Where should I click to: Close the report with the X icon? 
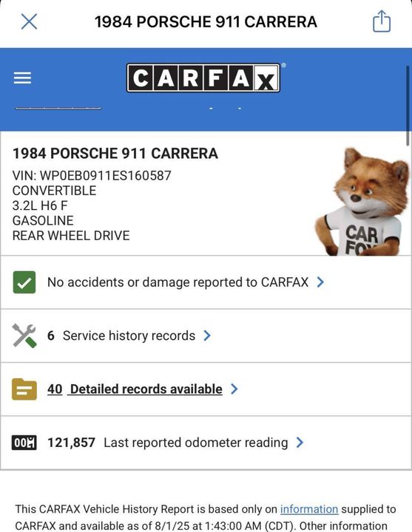[x=29, y=21]
